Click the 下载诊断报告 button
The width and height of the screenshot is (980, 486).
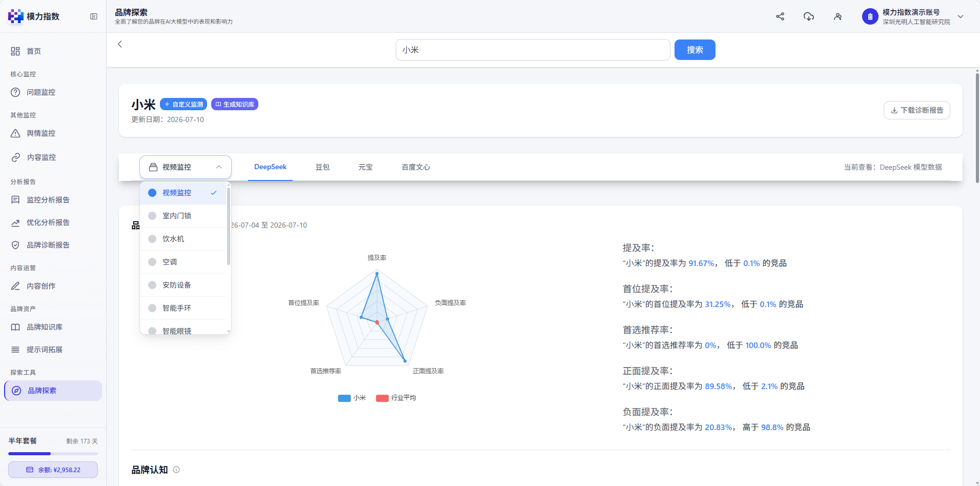pyautogui.click(x=916, y=110)
